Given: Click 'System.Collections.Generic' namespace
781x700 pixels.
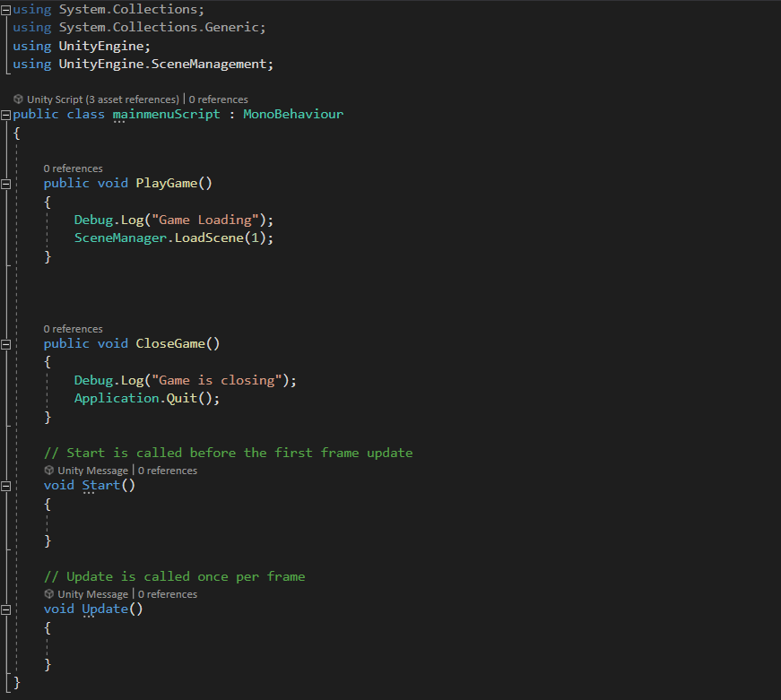Looking at the screenshot, I should coord(159,28).
